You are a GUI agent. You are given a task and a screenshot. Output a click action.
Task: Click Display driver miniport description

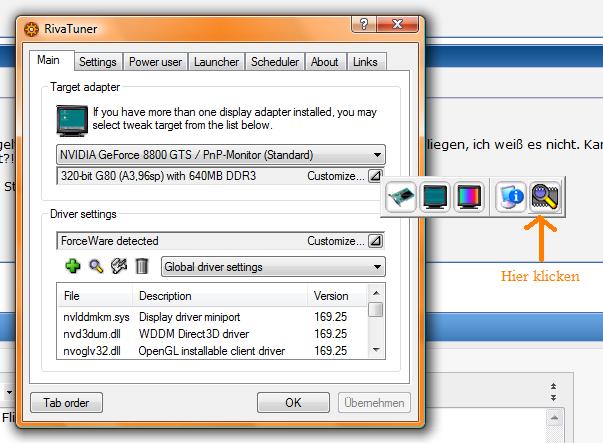coord(190,317)
